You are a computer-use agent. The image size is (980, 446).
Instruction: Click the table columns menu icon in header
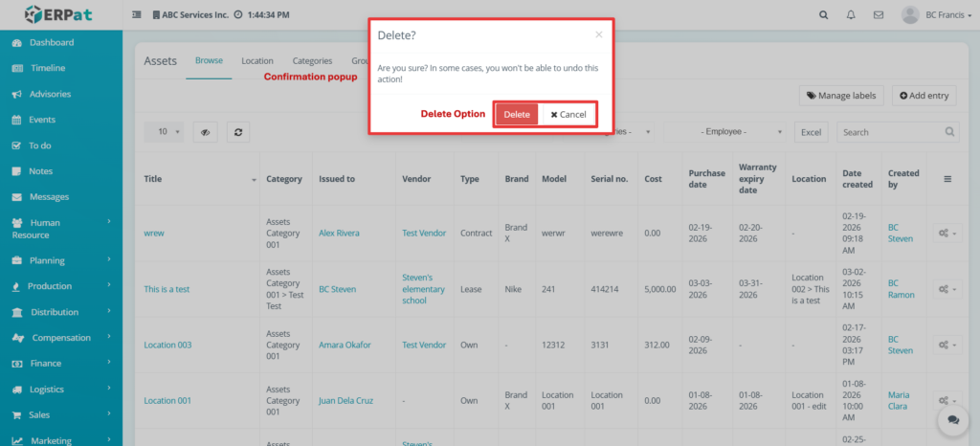tap(947, 179)
